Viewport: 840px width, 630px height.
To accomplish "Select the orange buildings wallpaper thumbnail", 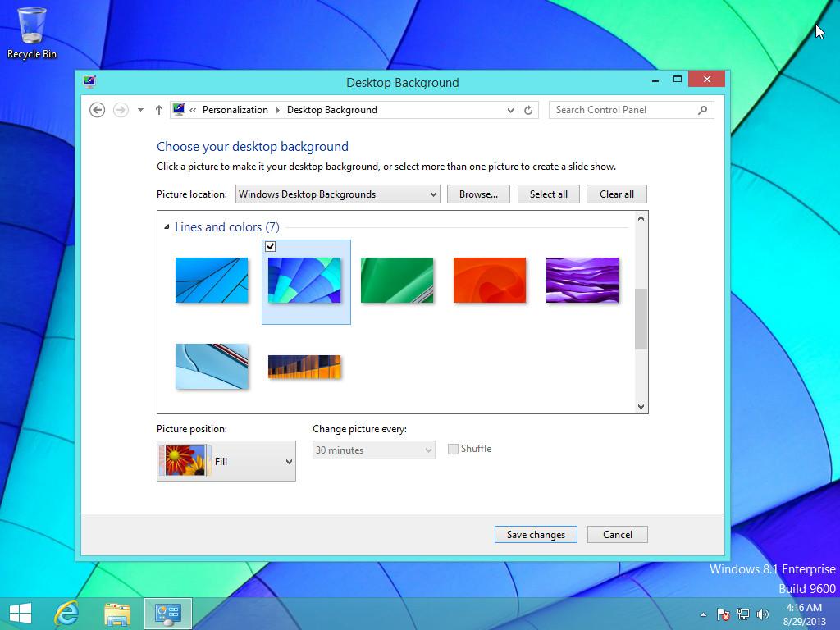I will (x=304, y=367).
